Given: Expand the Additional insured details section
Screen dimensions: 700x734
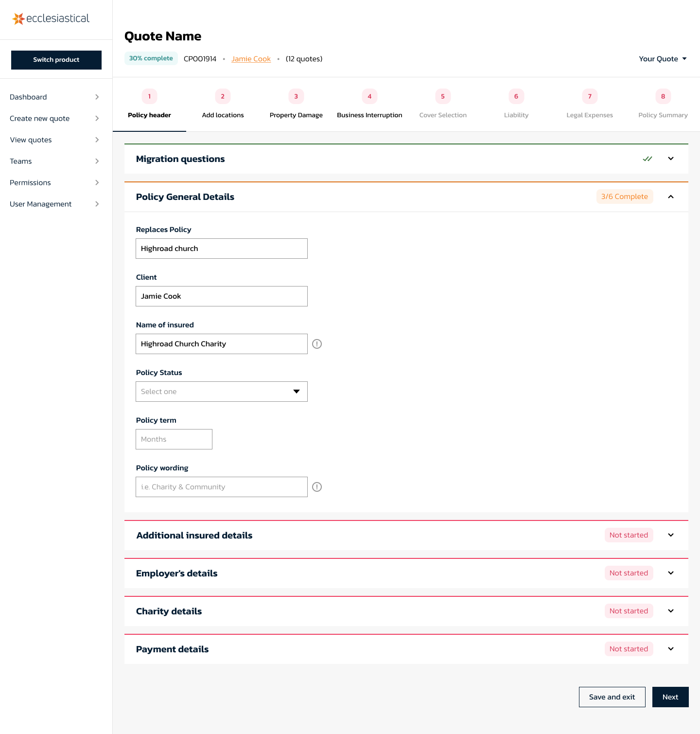Looking at the screenshot, I should tap(671, 535).
